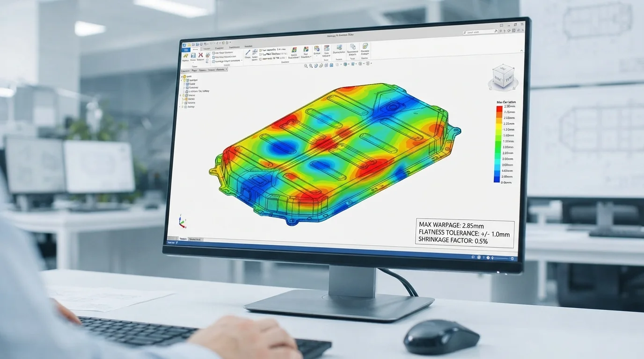Expand the topmost node of the model tree

(182, 77)
